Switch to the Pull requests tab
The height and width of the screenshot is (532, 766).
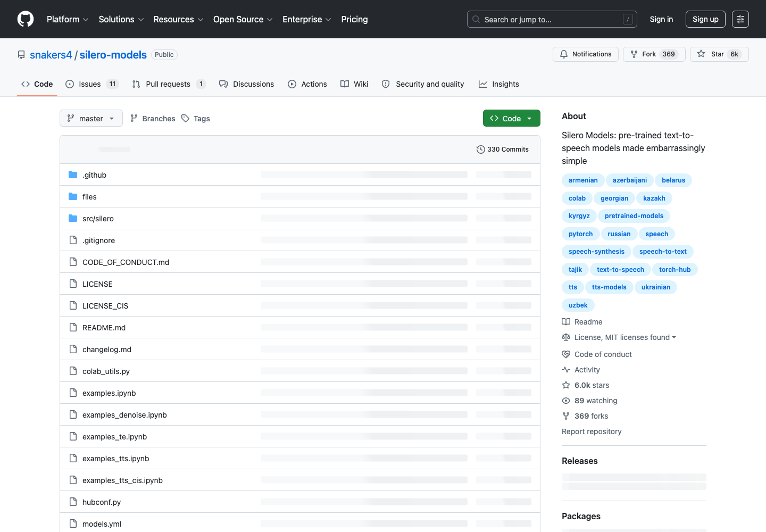coord(169,84)
